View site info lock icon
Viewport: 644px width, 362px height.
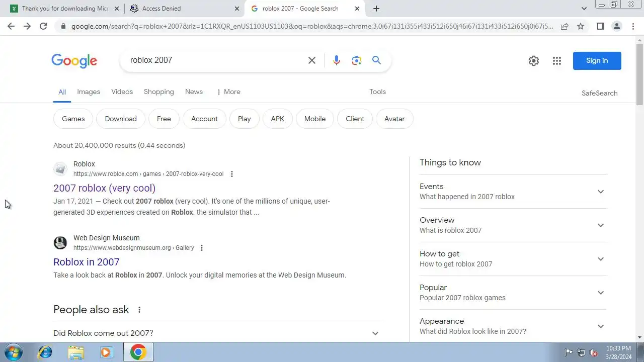pos(62,26)
